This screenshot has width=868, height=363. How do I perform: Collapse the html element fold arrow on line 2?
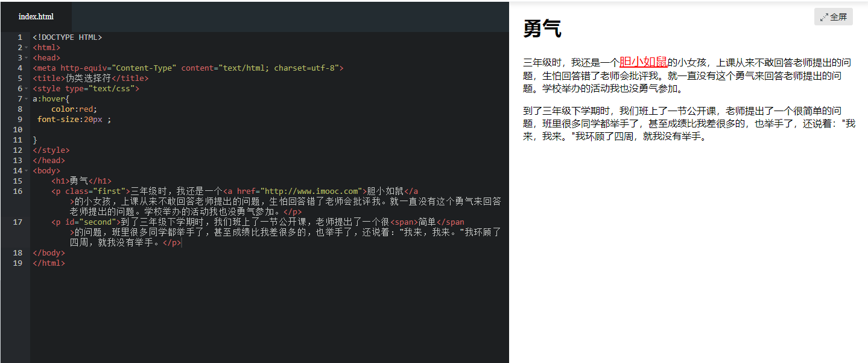pos(27,47)
